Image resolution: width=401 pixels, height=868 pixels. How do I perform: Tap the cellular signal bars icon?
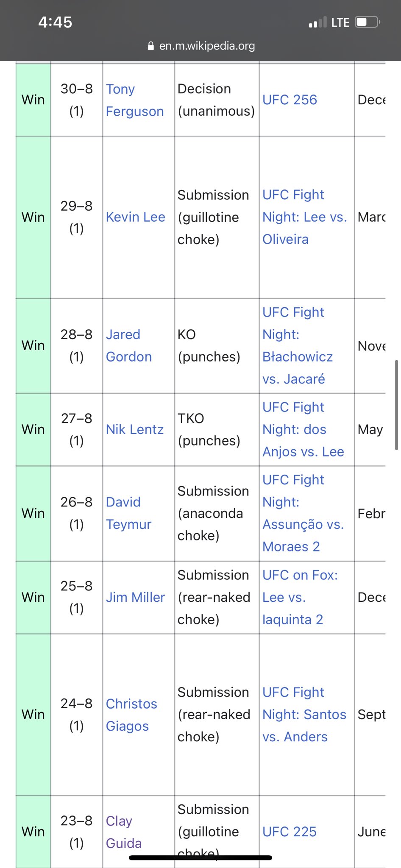[x=317, y=22]
